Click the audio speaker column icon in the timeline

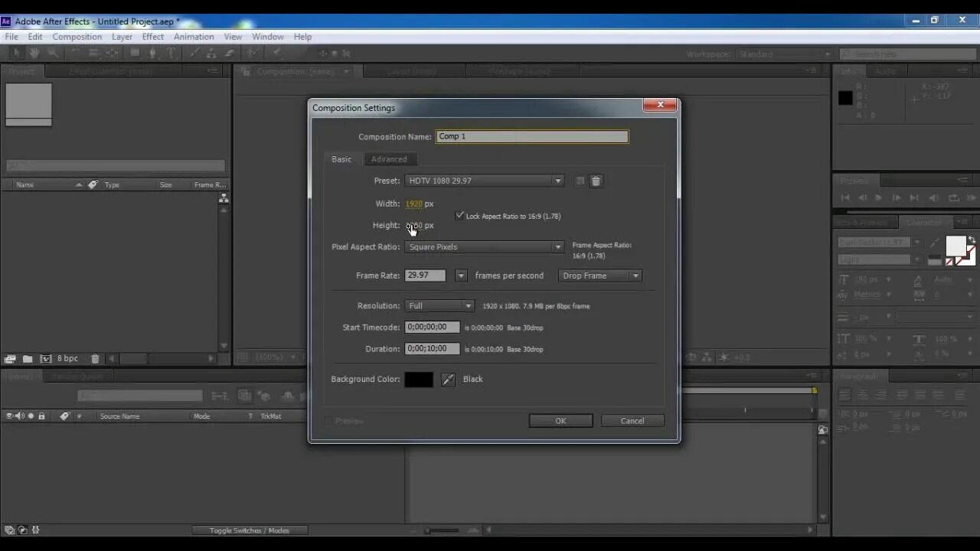click(20, 416)
